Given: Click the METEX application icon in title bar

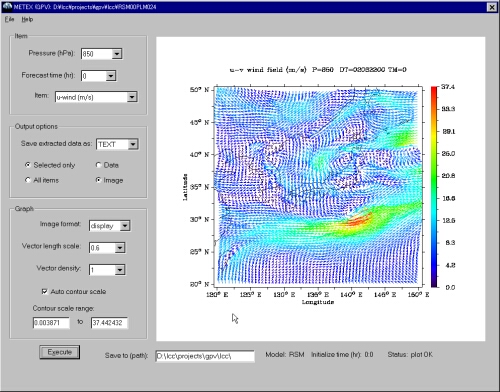Looking at the screenshot, I should pyautogui.click(x=7, y=7).
